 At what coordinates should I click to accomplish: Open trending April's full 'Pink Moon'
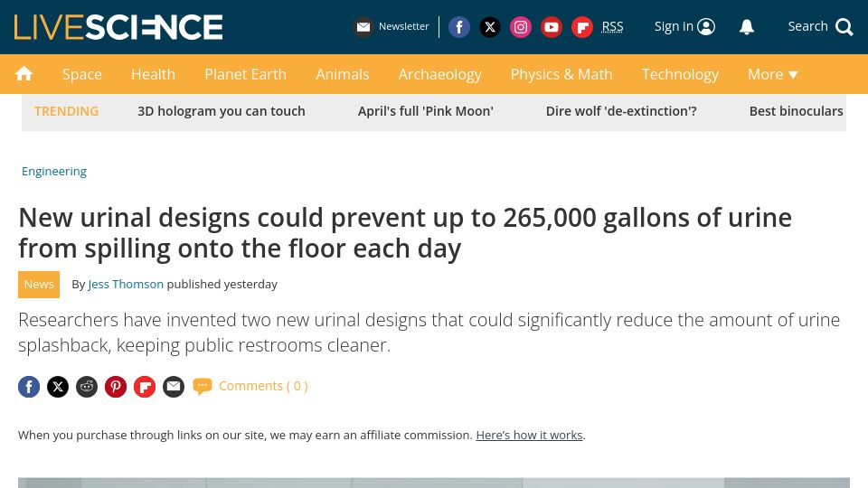[426, 111]
